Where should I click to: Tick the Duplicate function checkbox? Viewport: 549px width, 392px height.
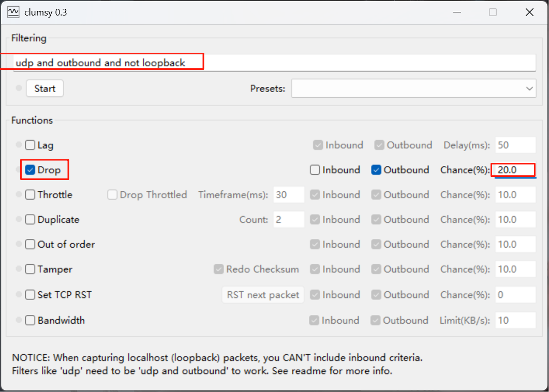tap(30, 219)
